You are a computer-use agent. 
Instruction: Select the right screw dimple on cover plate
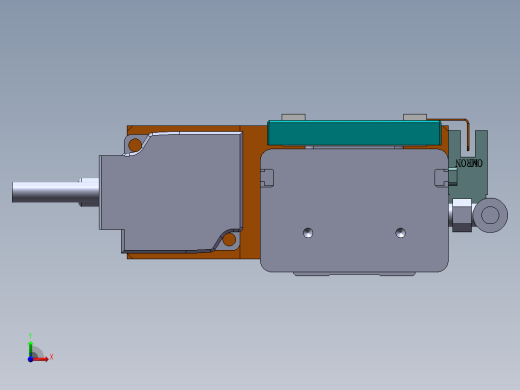click(400, 233)
